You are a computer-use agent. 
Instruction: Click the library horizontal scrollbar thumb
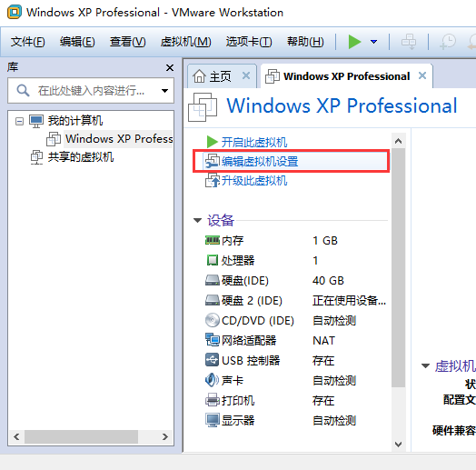tap(81, 437)
